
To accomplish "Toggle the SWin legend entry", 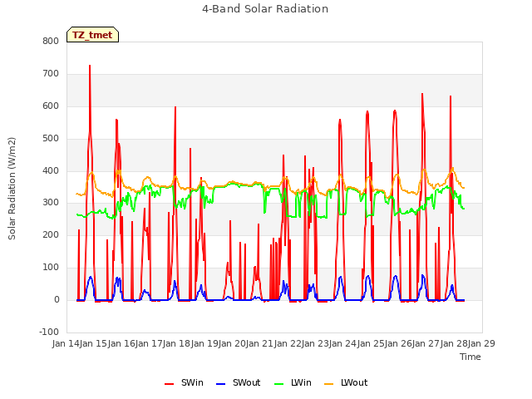I will [184, 382].
